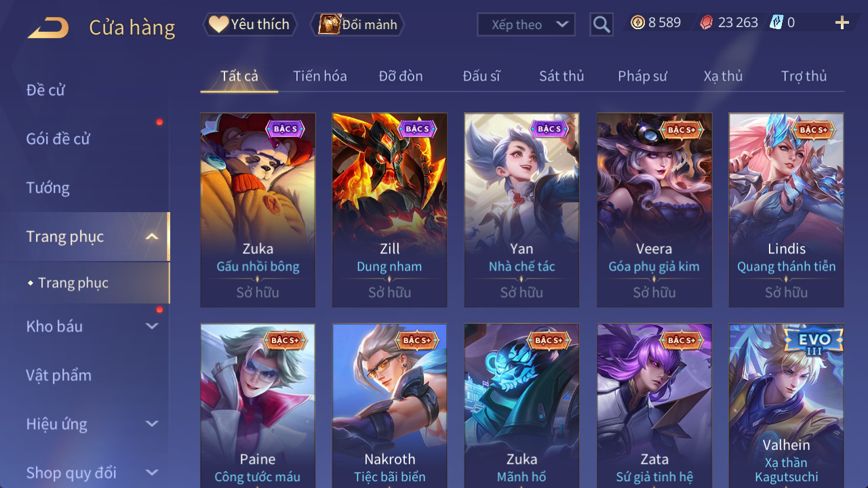The image size is (868, 488).
Task: Open Đổi mảnh chest exchange button
Action: pos(357,24)
